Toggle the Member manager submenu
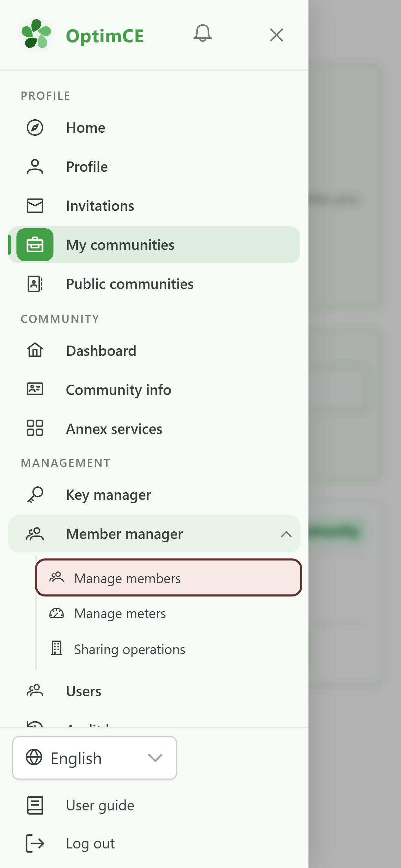 [154, 534]
